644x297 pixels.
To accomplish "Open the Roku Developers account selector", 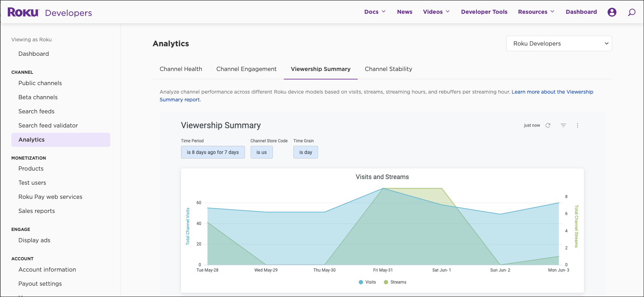I will pyautogui.click(x=559, y=43).
